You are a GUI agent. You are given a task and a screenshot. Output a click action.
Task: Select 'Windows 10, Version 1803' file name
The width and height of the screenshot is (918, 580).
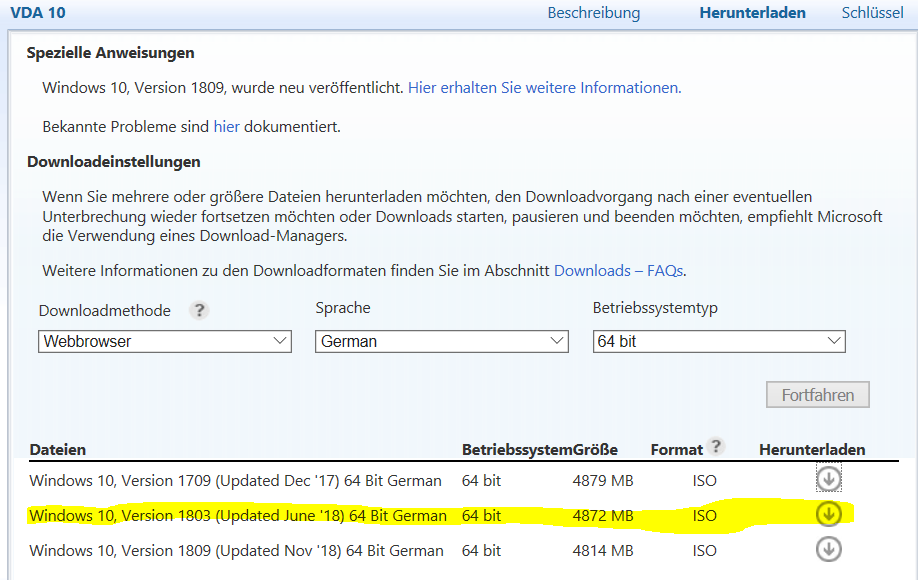click(x=238, y=516)
